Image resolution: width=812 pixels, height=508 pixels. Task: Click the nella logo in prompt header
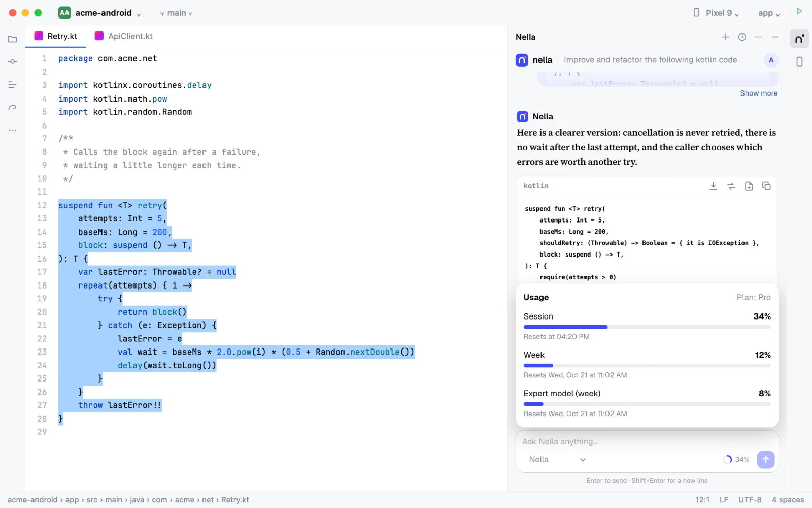click(x=522, y=60)
